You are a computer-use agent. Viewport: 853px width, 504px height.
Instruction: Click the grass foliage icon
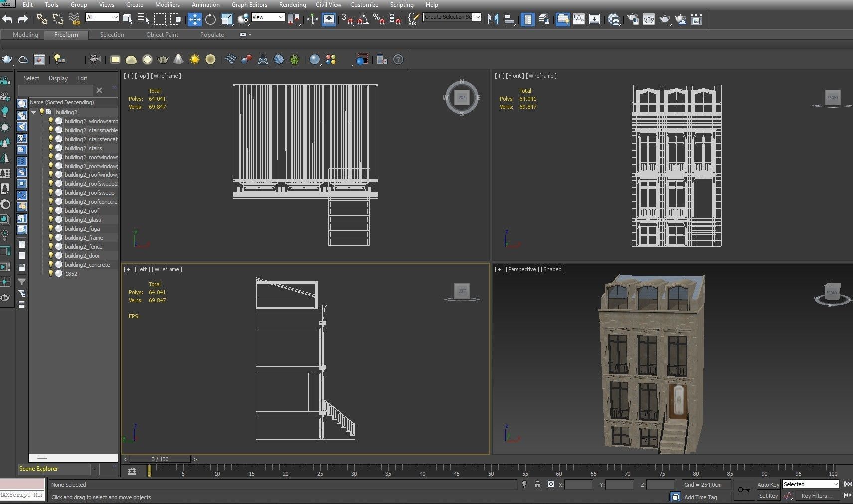point(295,60)
